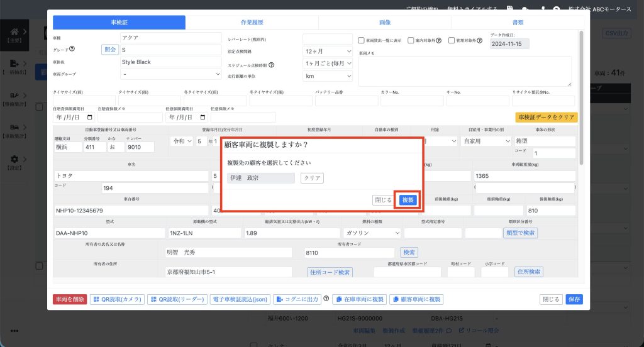Click the yellow 車検証データをクリア button

[546, 118]
